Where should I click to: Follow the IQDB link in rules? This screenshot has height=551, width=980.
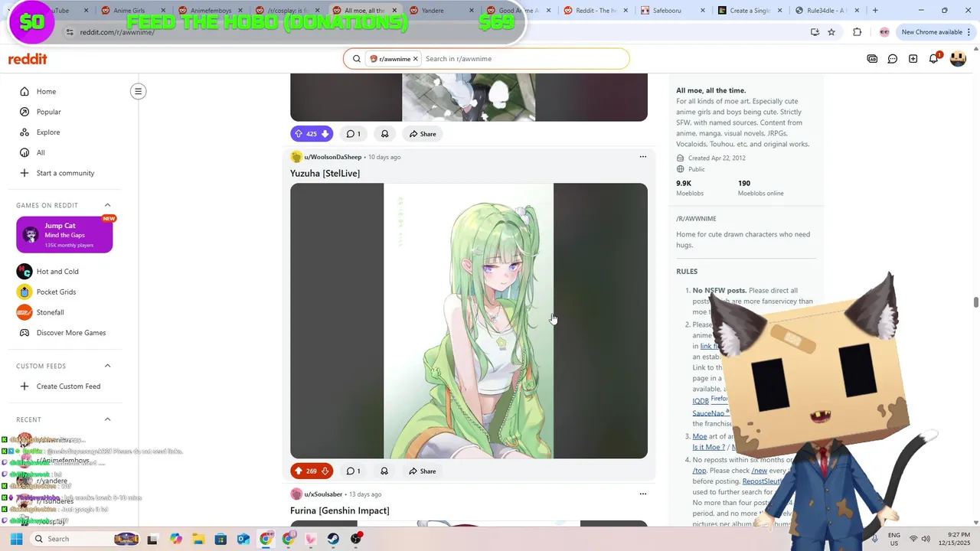tap(701, 401)
